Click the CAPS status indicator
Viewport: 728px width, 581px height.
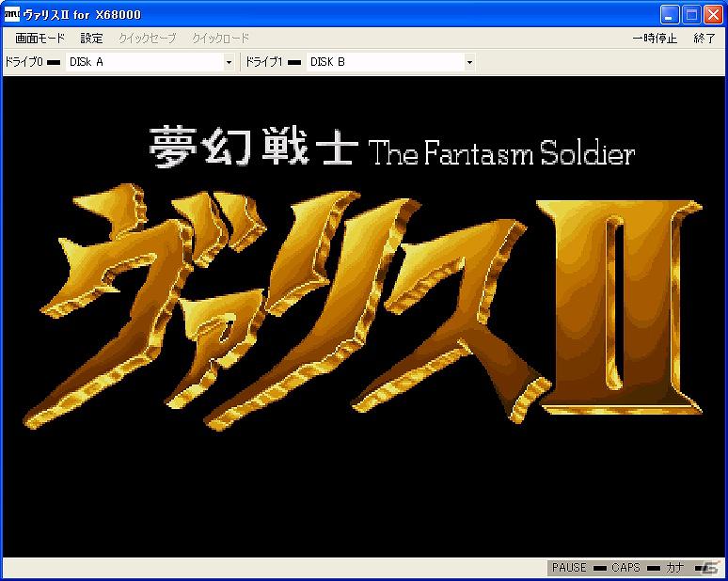click(x=654, y=568)
